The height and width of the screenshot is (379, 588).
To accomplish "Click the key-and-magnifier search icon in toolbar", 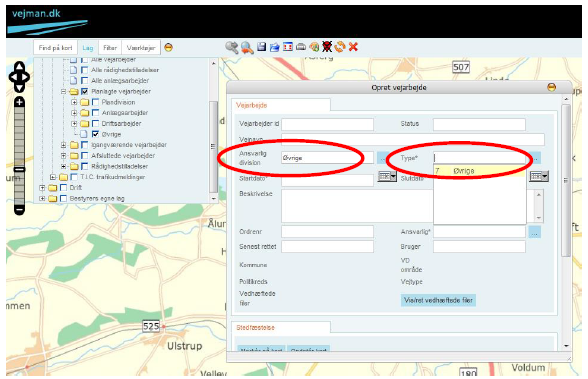I will (232, 48).
